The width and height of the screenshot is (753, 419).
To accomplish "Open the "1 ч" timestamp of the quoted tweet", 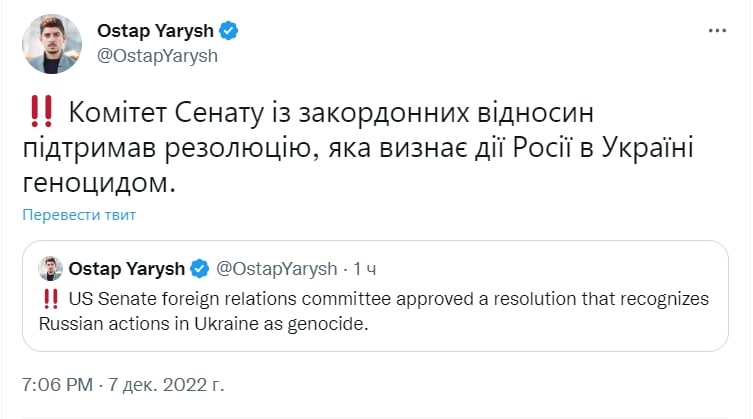I will [x=364, y=268].
